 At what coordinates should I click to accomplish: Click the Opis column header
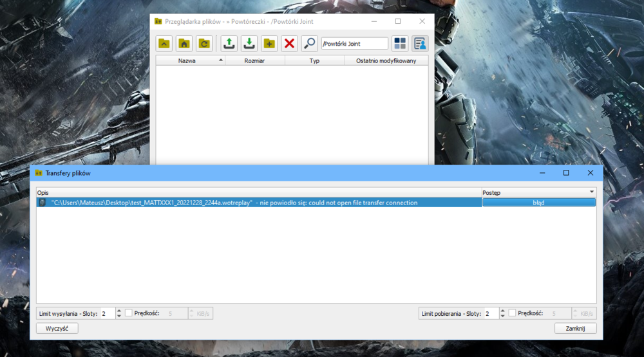pos(259,192)
